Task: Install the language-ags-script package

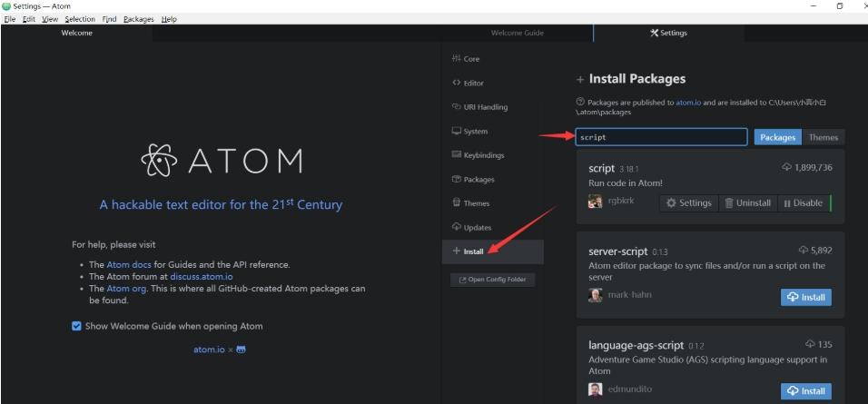Action: tap(806, 390)
